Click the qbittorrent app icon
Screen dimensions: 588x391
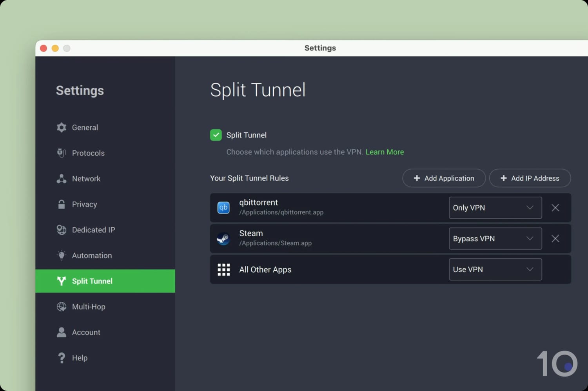(223, 208)
